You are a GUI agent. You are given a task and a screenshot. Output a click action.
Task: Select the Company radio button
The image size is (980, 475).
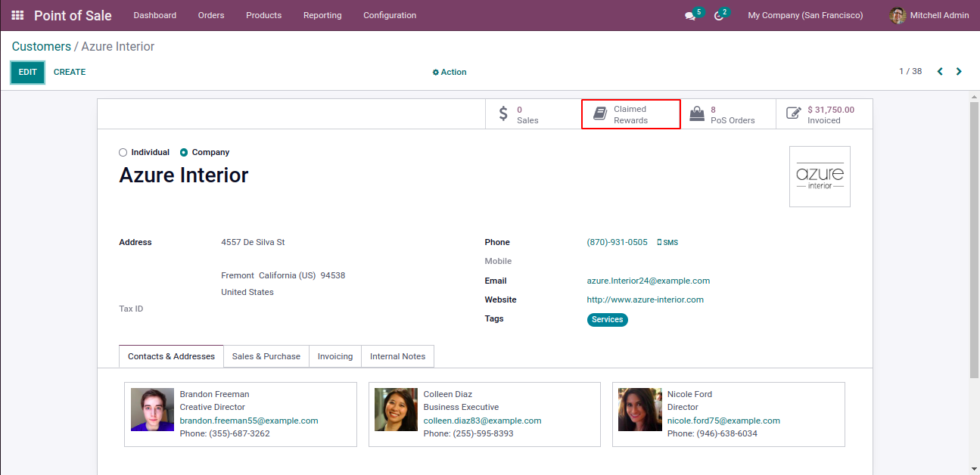pyautogui.click(x=184, y=153)
